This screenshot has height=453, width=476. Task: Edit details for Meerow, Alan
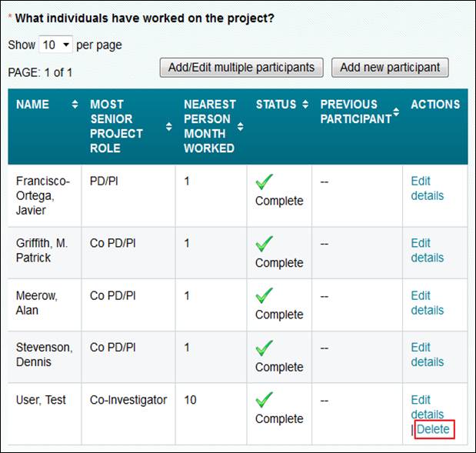427,303
